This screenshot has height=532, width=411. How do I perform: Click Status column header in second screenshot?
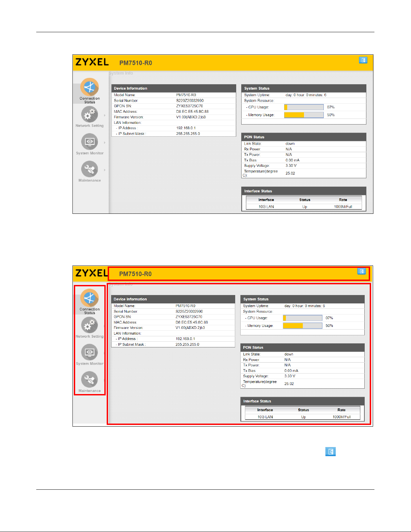point(303,410)
